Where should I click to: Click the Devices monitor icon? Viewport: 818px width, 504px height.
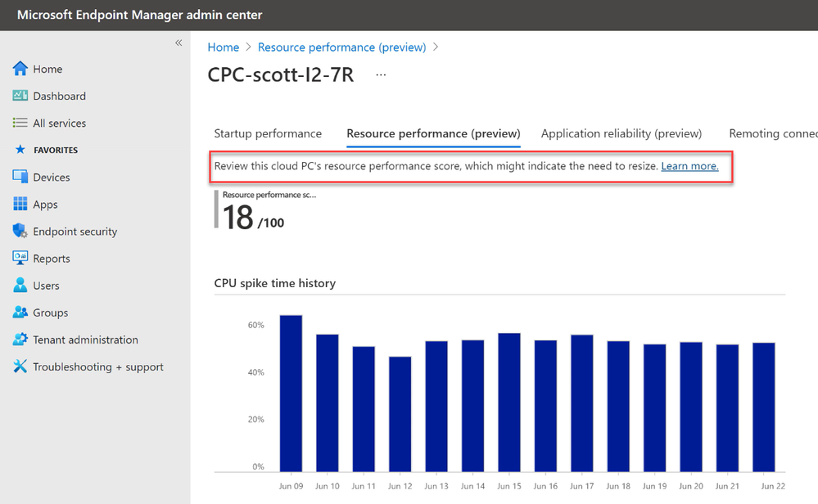click(x=20, y=177)
